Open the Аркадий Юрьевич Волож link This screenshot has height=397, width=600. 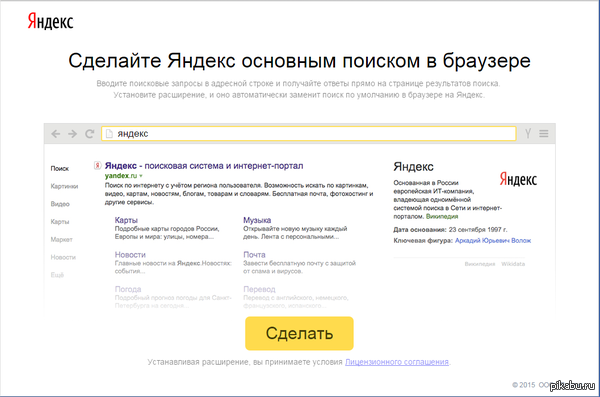point(493,240)
